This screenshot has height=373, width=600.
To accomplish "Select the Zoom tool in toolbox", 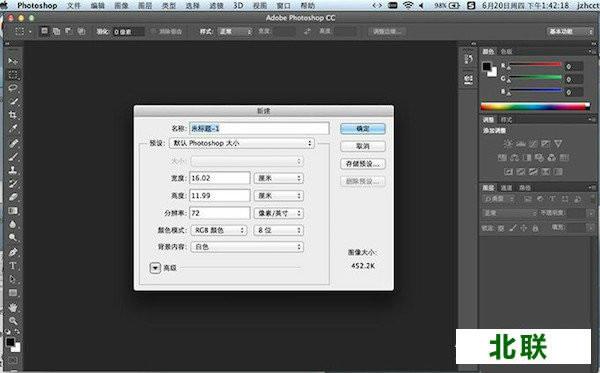I will pyautogui.click(x=13, y=321).
